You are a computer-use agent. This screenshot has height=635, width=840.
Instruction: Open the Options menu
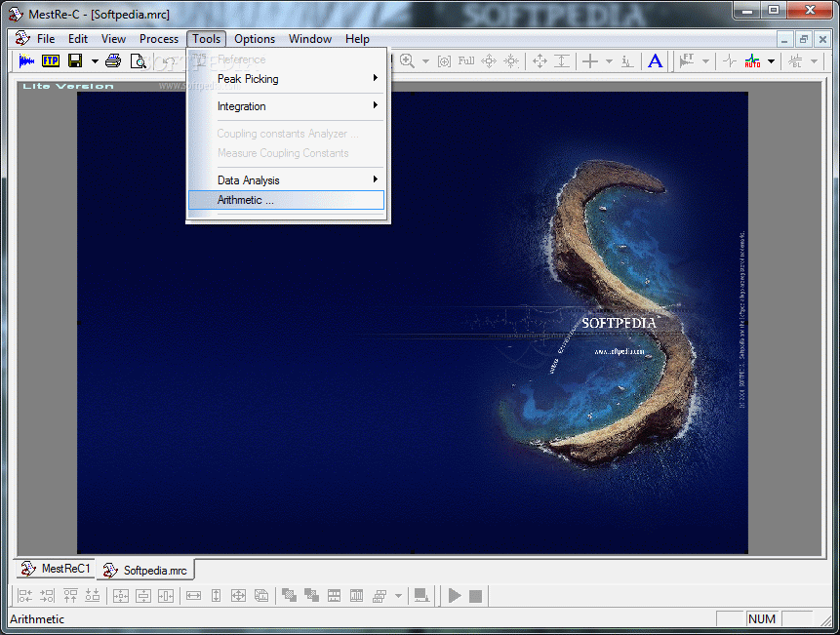[255, 39]
